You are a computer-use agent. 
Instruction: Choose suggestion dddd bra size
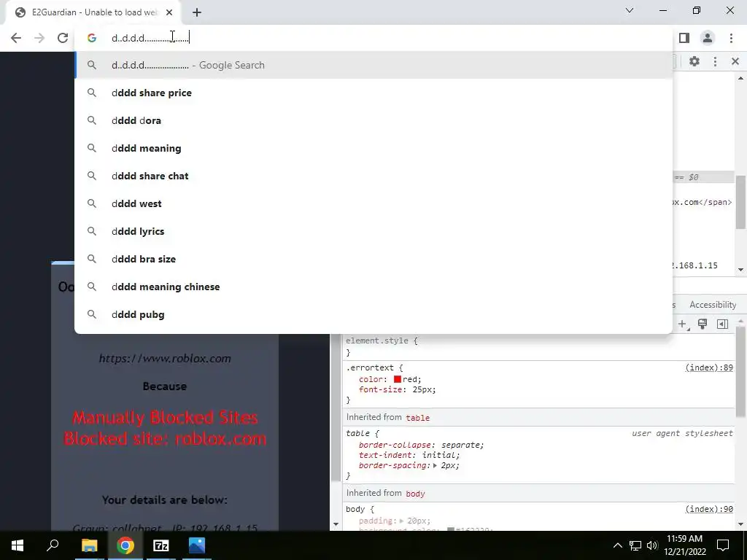click(373, 259)
